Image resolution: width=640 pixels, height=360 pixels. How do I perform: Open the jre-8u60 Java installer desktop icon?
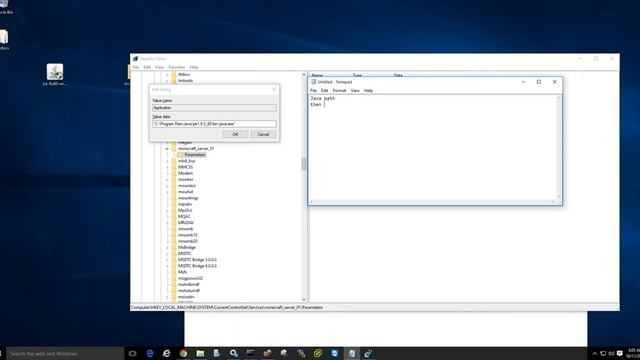pos(55,75)
